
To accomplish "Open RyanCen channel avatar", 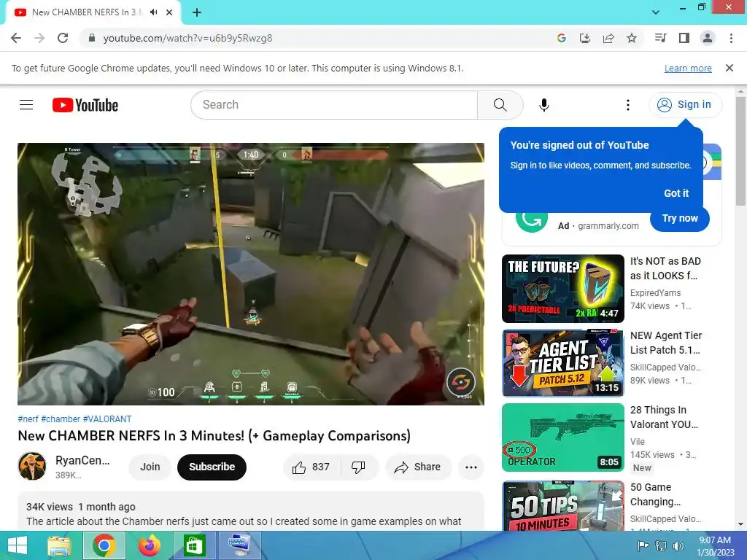I will coord(32,466).
